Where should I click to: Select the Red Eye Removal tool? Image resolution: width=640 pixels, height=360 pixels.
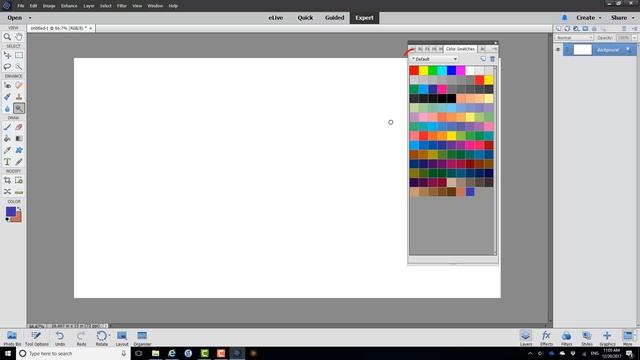click(7, 85)
